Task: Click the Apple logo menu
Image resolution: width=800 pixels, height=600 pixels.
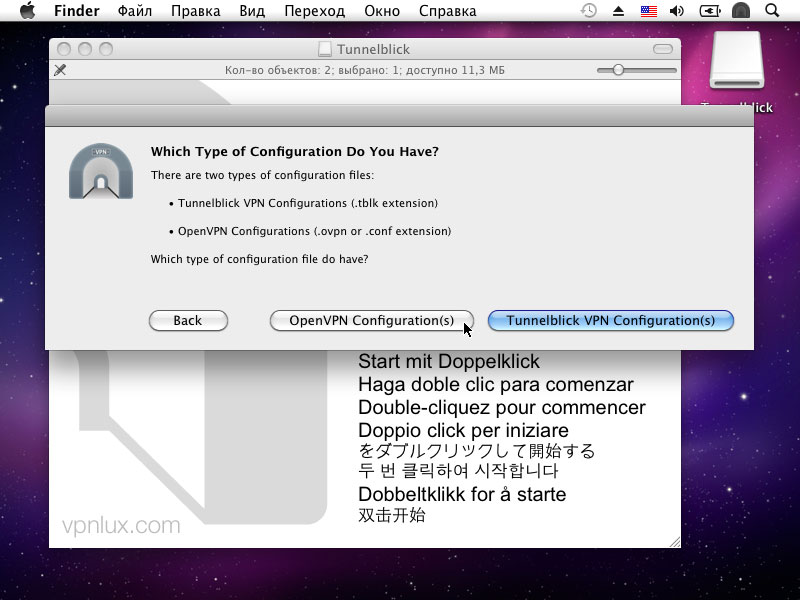Action: 27,11
